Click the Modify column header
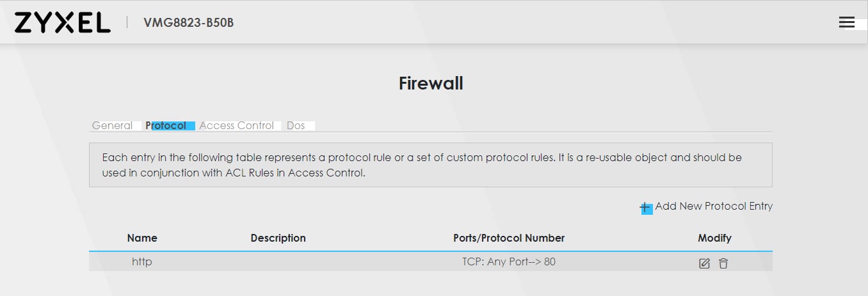The image size is (868, 296). click(714, 238)
